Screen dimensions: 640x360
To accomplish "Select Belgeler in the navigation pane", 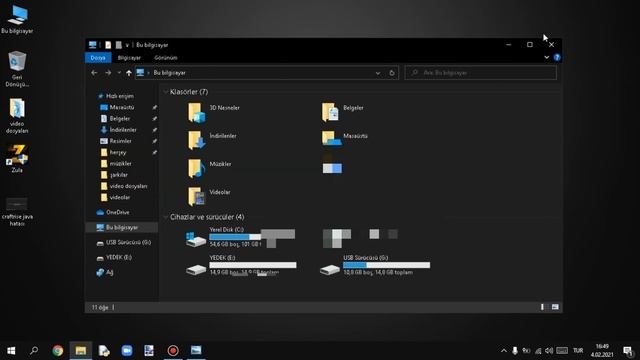I will tap(120, 118).
